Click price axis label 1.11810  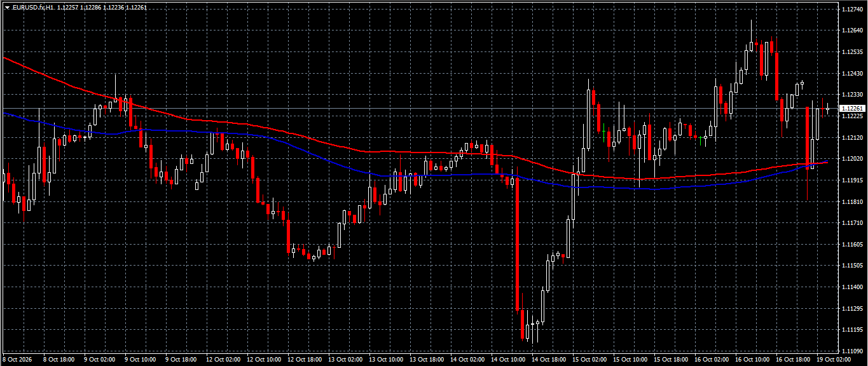pyautogui.click(x=851, y=201)
